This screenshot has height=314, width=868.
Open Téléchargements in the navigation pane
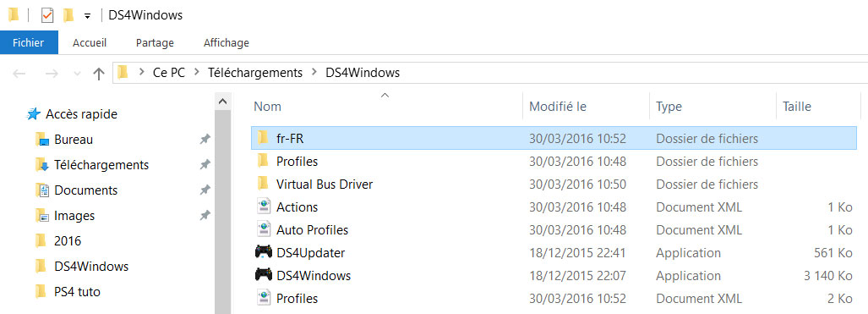101,165
